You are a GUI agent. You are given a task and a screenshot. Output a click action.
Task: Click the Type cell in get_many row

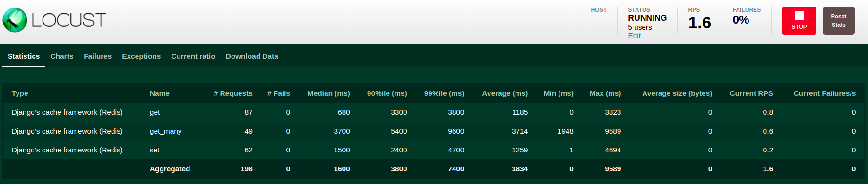(x=67, y=131)
